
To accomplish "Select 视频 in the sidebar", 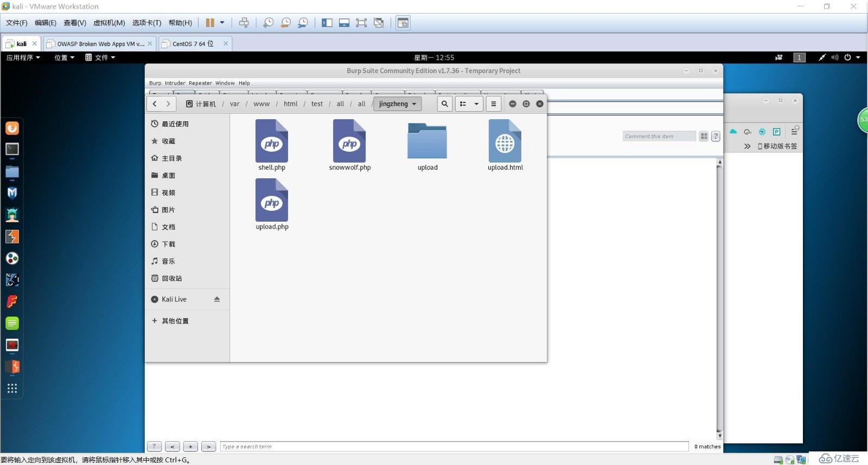I will (187, 192).
